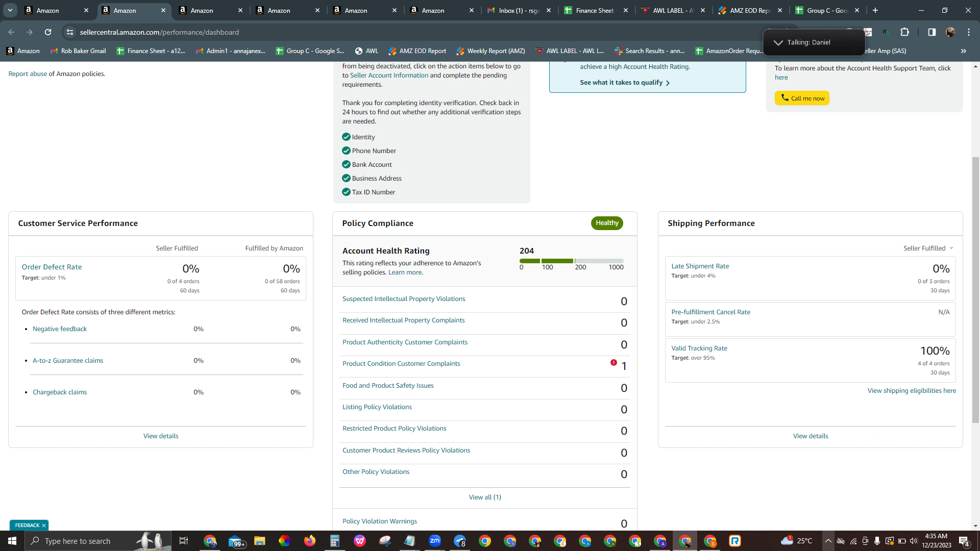Screen dimensions: 980x551
Task: Open Suspected Intellectual Property Violations
Action: point(404,299)
